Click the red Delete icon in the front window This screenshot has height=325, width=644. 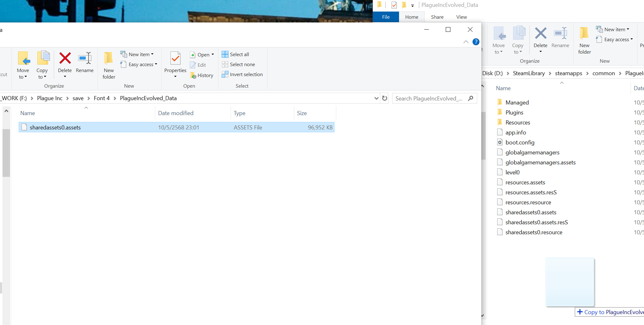coord(65,58)
